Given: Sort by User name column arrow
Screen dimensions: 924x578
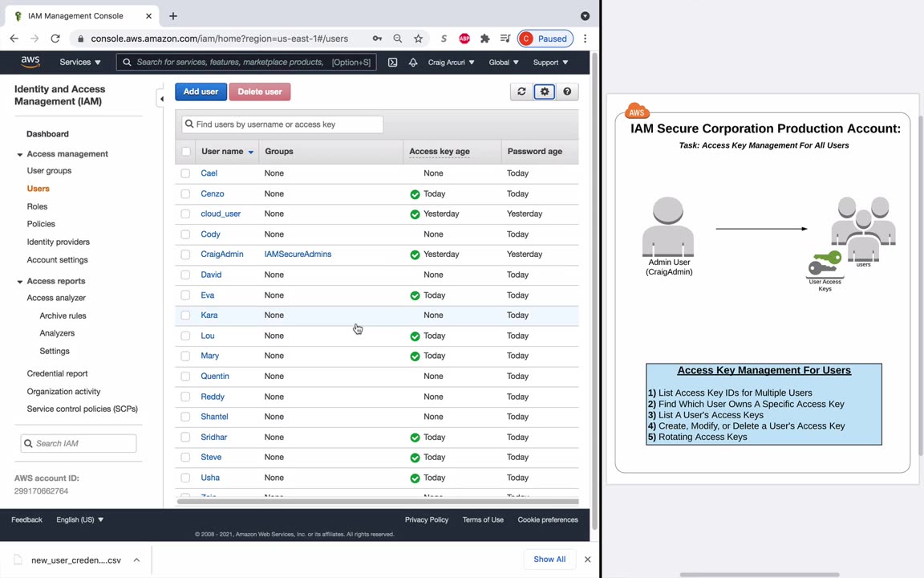Looking at the screenshot, I should click(x=251, y=153).
